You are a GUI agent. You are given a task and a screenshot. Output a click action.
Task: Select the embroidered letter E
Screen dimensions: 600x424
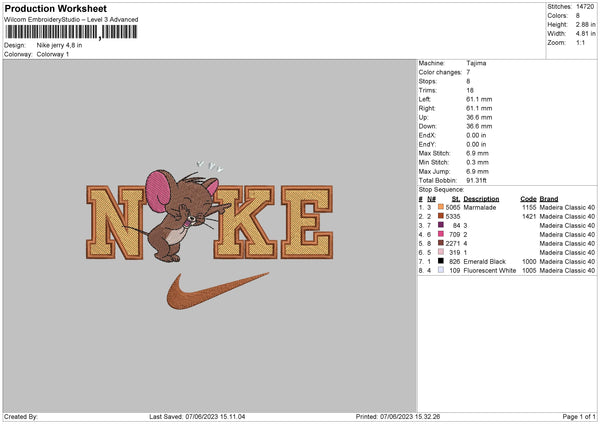tap(307, 222)
